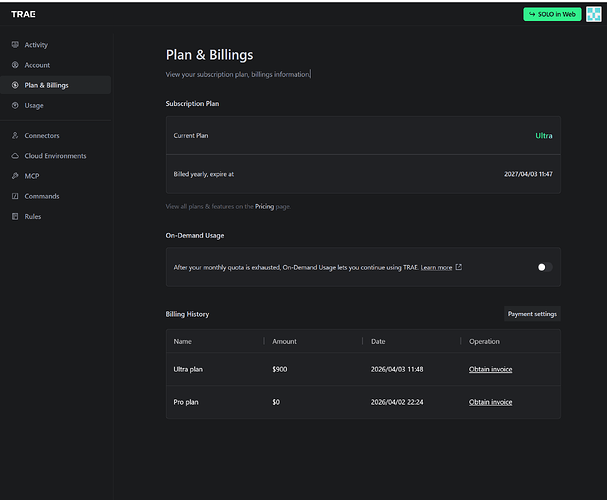The image size is (607, 500).
Task: Go to Cloud Environments section
Action: click(x=55, y=156)
